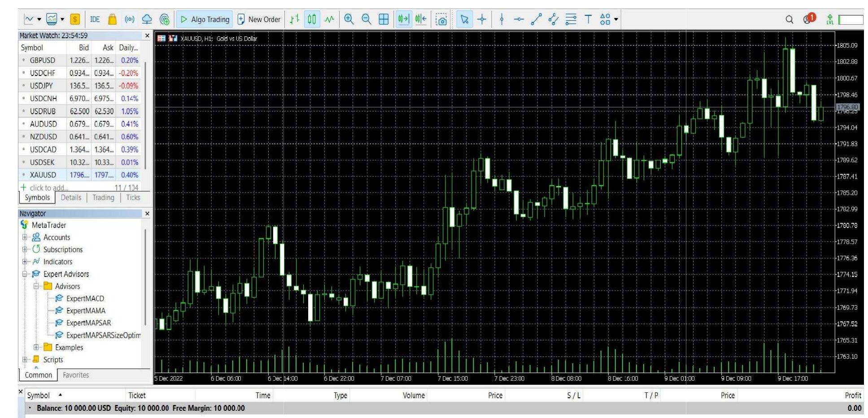Expand the Indicators tree node
The image size is (868, 418).
coord(25,261)
